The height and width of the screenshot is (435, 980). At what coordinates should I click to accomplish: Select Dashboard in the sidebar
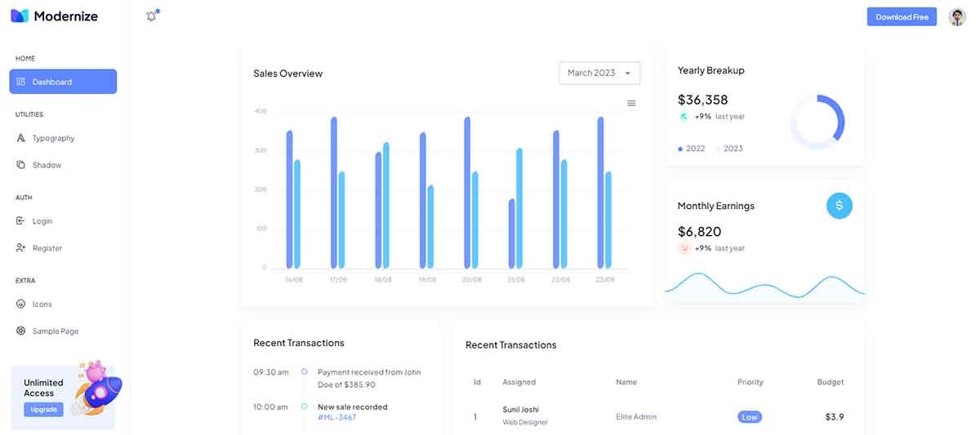click(63, 82)
